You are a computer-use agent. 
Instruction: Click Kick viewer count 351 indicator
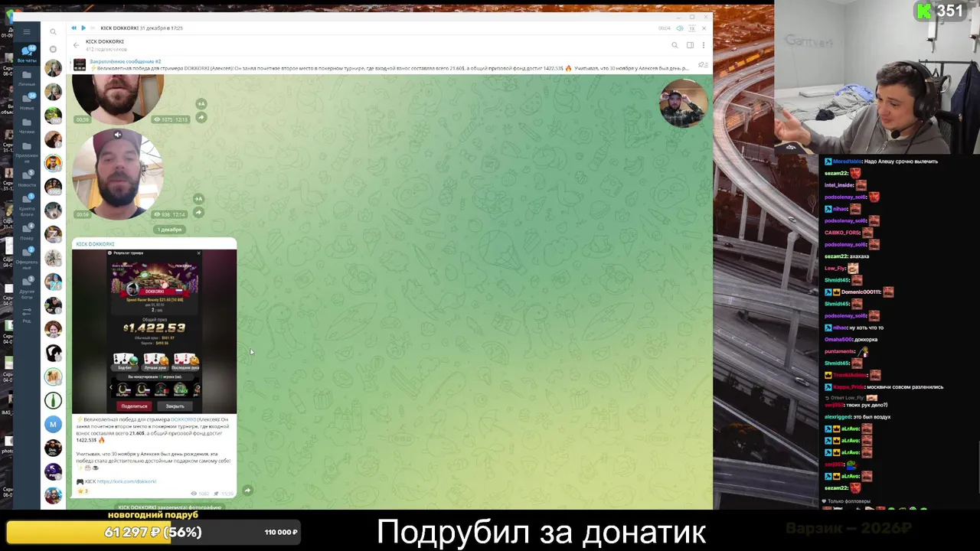(x=941, y=11)
